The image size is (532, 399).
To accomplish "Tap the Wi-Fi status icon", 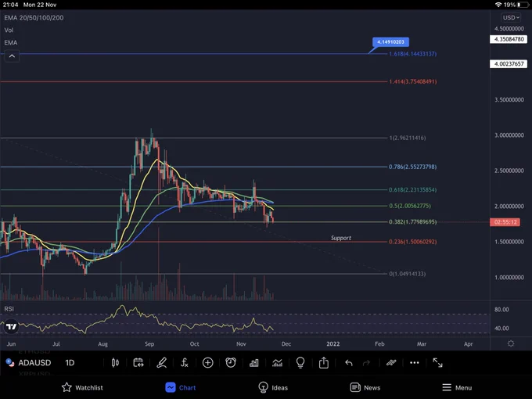I will click(498, 5).
